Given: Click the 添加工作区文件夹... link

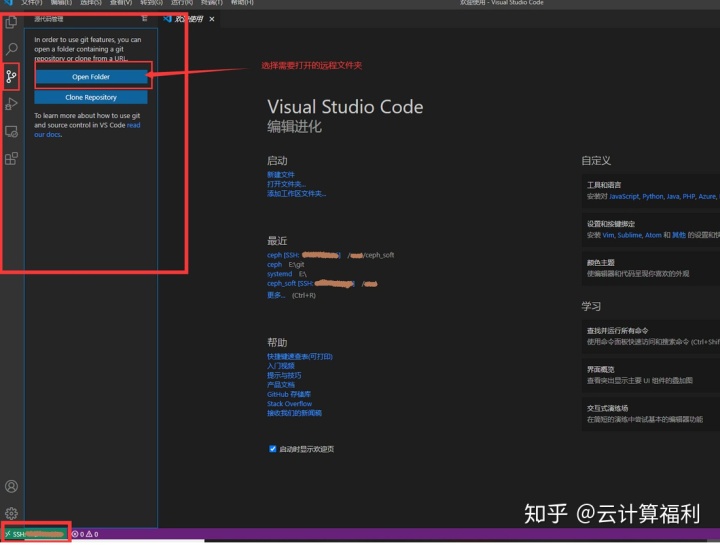Looking at the screenshot, I should point(297,194).
